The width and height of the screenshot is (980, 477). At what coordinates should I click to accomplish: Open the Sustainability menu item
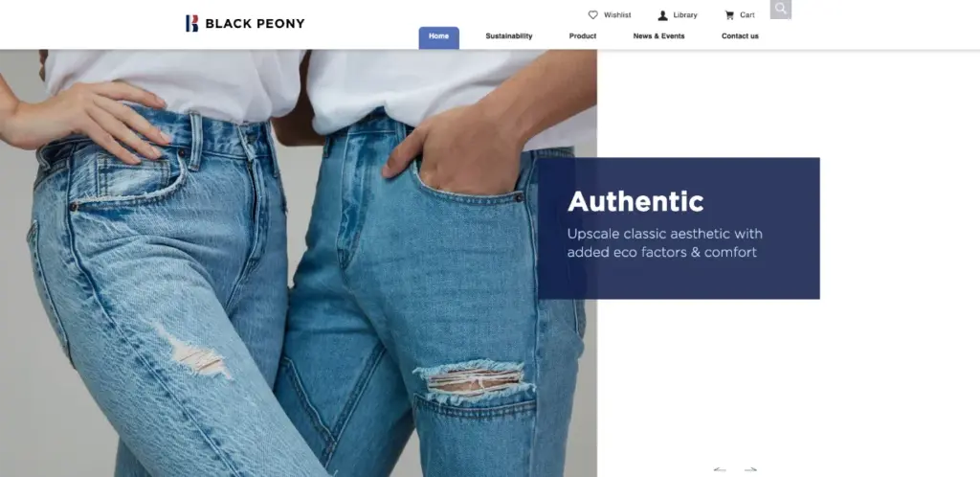pos(509,36)
